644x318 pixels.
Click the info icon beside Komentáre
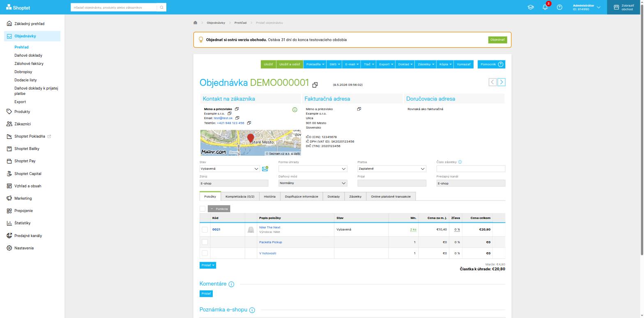pos(231,284)
